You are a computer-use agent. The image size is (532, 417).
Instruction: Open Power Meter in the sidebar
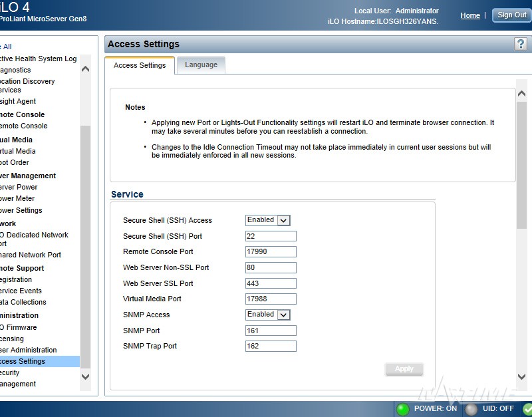coord(17,198)
